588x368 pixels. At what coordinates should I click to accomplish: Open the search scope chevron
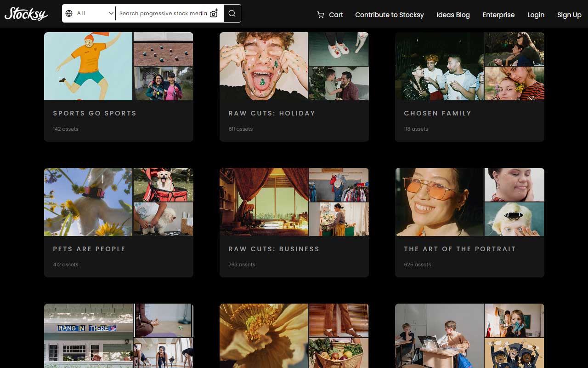pyautogui.click(x=110, y=13)
